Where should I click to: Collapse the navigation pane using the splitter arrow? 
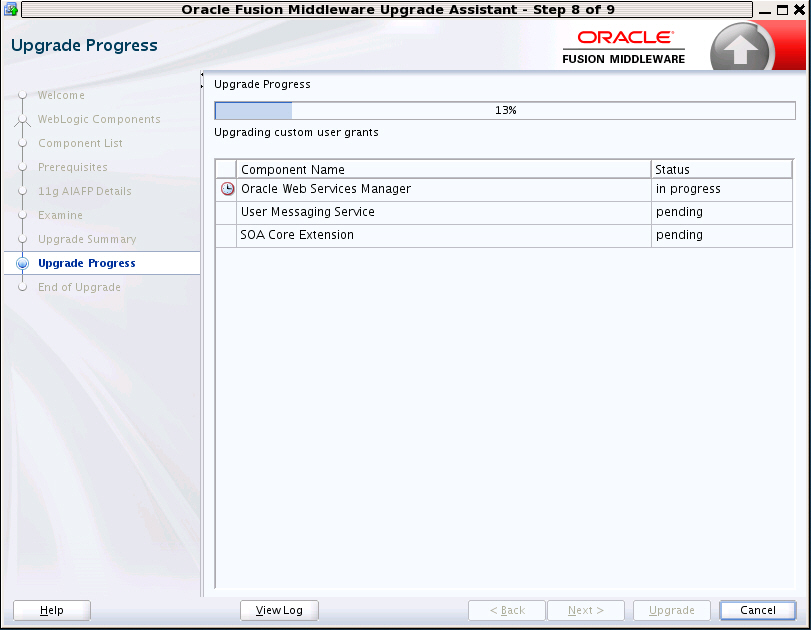(x=202, y=75)
